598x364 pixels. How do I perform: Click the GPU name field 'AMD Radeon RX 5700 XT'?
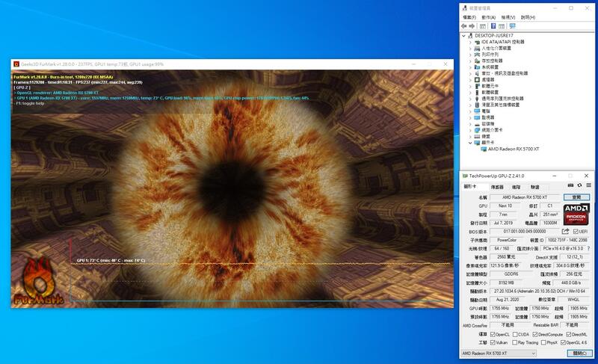click(x=525, y=197)
